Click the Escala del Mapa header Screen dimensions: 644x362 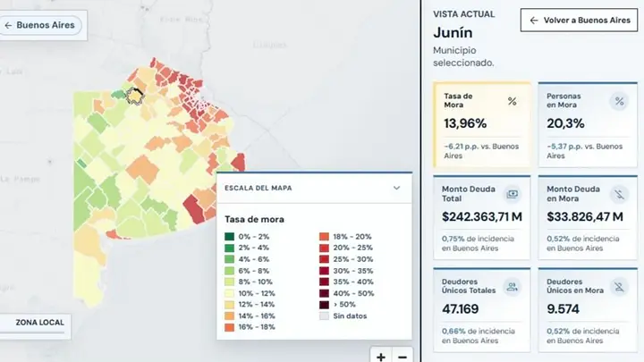click(314, 188)
